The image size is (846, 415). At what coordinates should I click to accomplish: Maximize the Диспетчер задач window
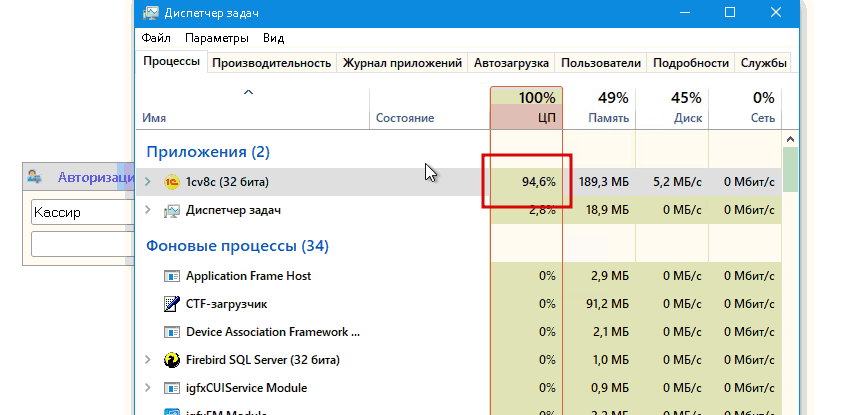[730, 12]
